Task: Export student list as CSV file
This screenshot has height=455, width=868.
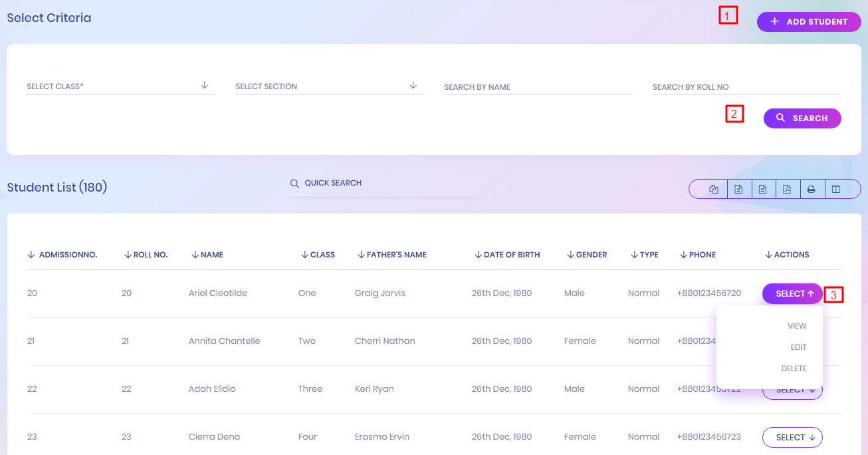Action: 763,189
